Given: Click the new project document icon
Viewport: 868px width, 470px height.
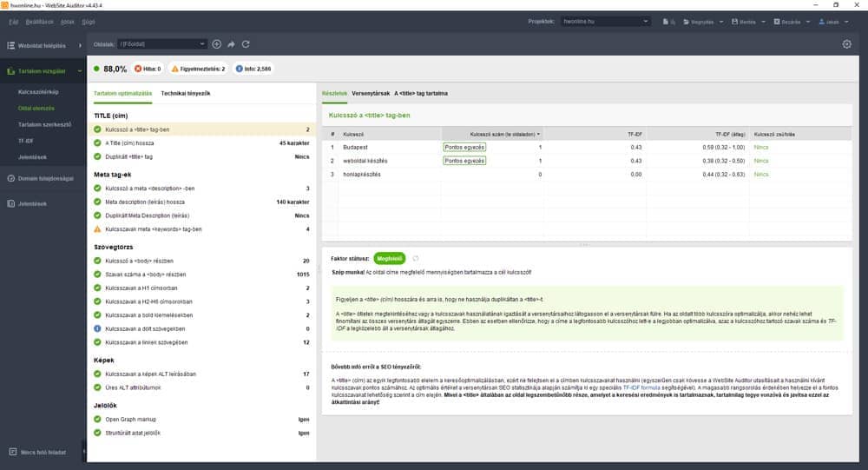Looking at the screenshot, I should (666, 22).
